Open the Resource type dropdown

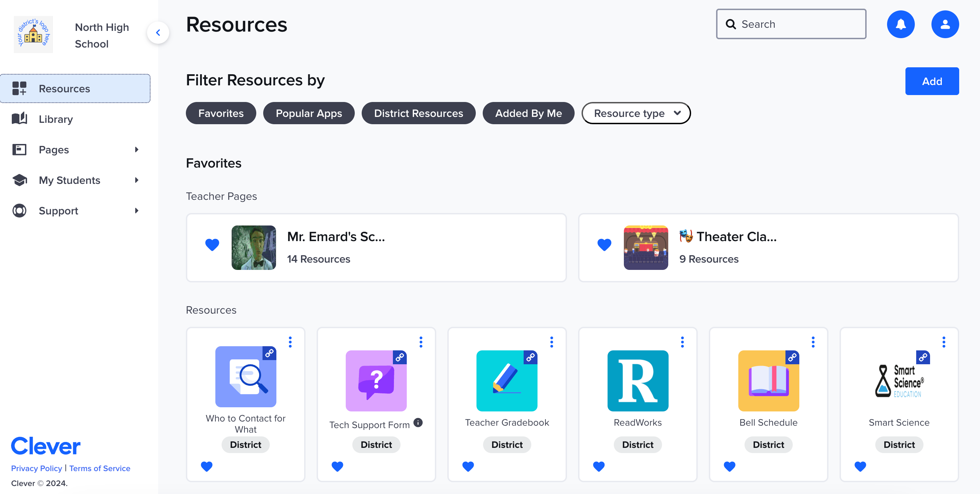click(x=636, y=113)
